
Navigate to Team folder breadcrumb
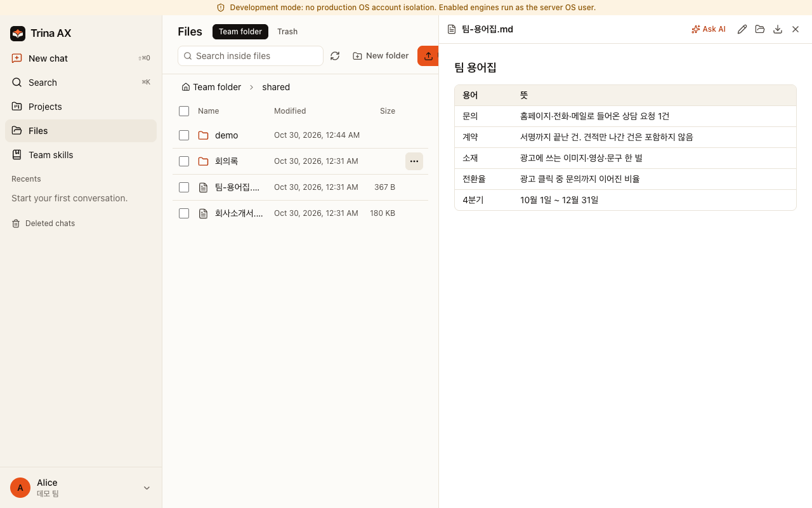click(x=211, y=87)
